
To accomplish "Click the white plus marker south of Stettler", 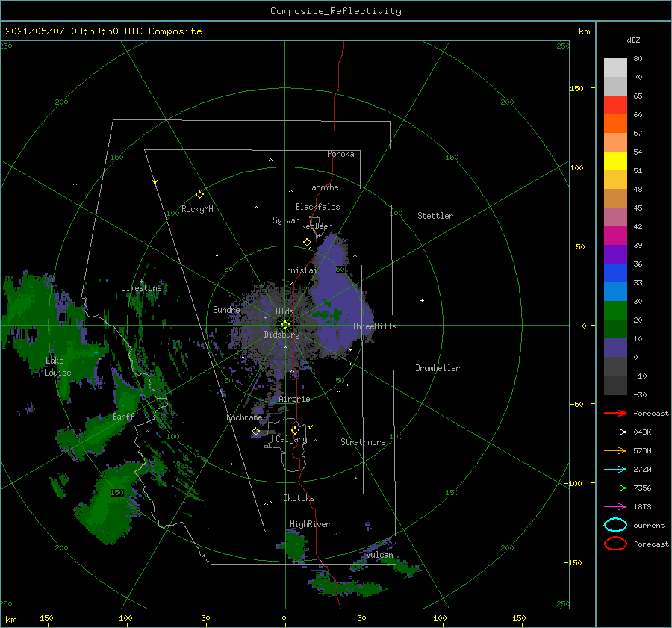I will (x=422, y=300).
